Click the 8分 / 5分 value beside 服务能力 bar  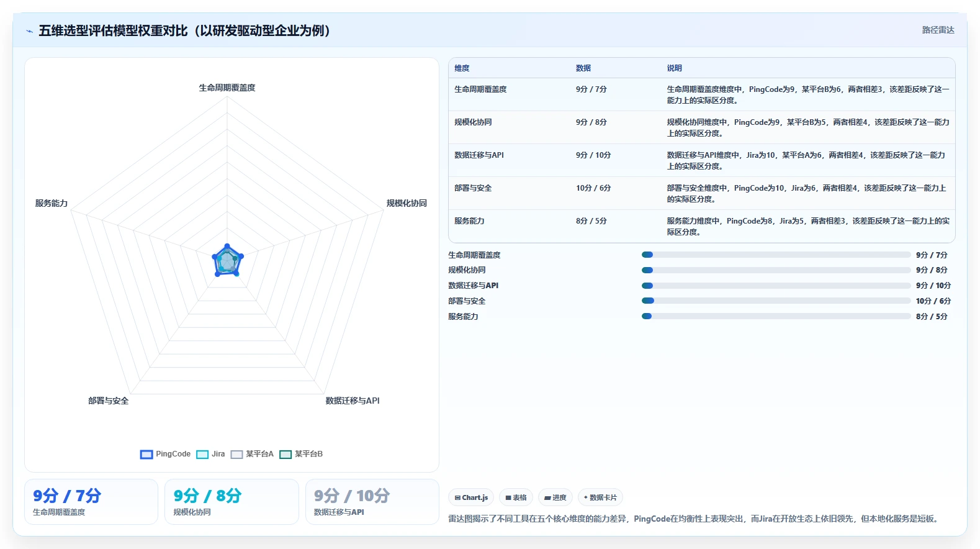pyautogui.click(x=932, y=317)
